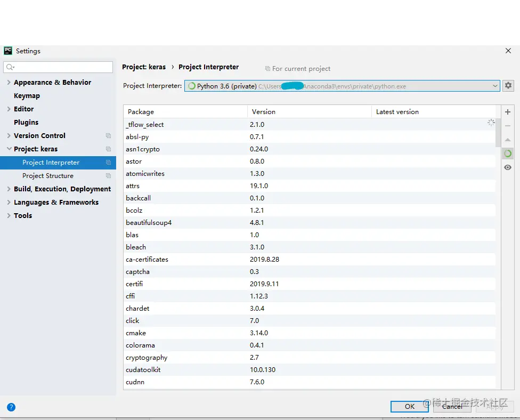This screenshot has height=420, width=520.
Task: Click the blue help question mark icon
Action: click(x=11, y=407)
